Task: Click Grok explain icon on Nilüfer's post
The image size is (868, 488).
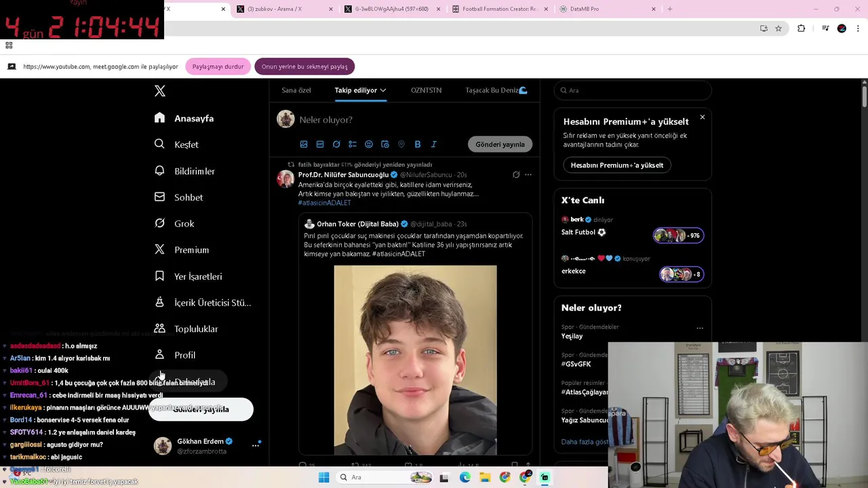Action: tap(516, 175)
